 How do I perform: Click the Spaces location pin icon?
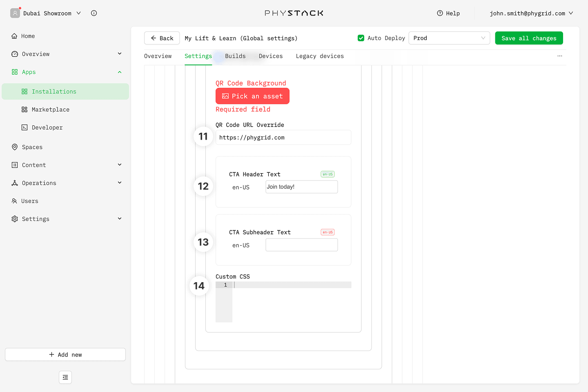click(x=15, y=147)
